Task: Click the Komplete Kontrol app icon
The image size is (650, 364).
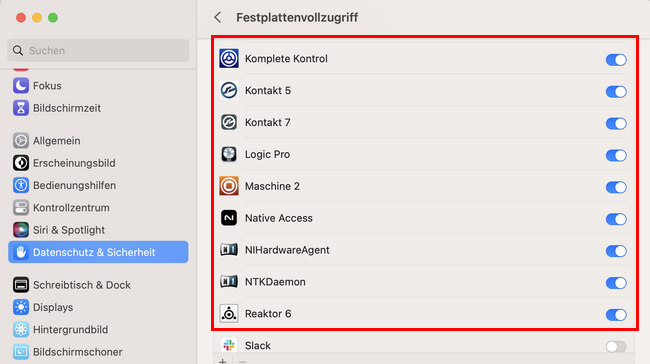Action: tap(229, 58)
